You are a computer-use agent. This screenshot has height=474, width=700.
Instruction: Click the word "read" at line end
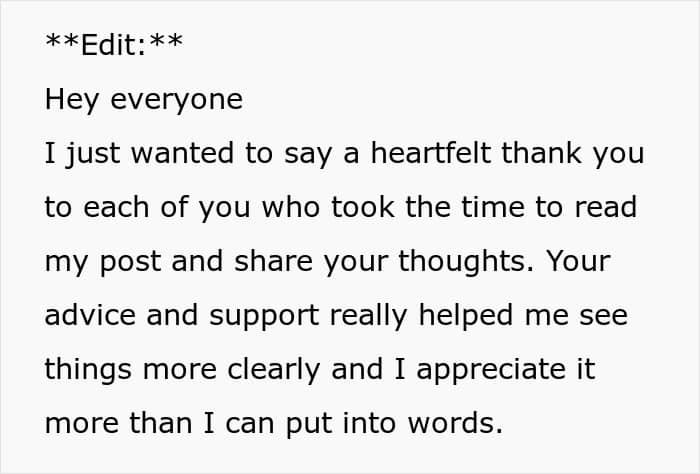click(605, 207)
